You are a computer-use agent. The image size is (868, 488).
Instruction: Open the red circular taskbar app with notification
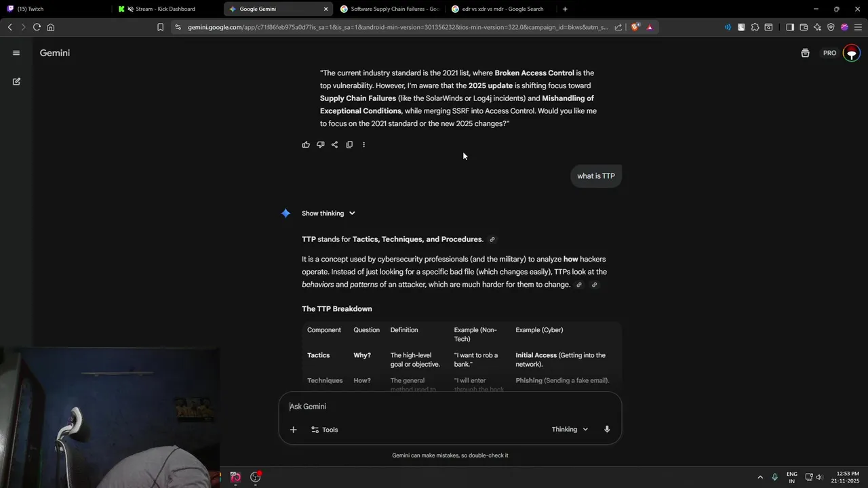tap(256, 477)
